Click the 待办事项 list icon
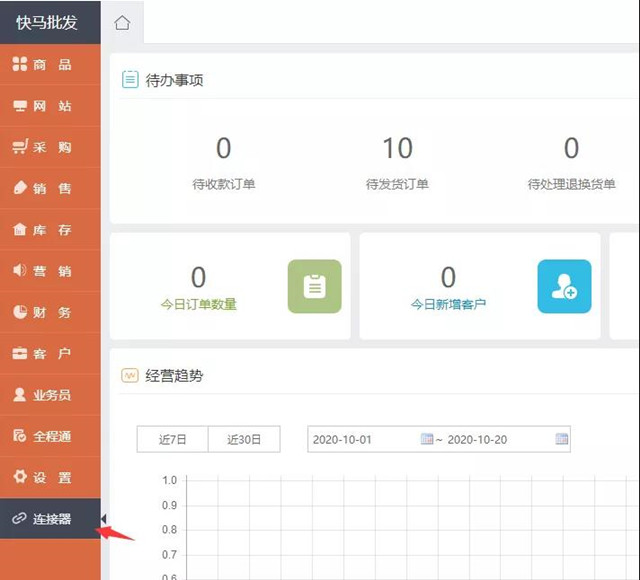The width and height of the screenshot is (640, 580). [130, 79]
